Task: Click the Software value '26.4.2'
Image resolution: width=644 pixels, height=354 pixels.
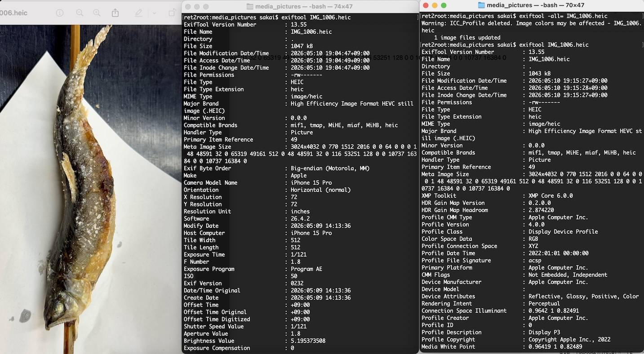Action: 300,219
